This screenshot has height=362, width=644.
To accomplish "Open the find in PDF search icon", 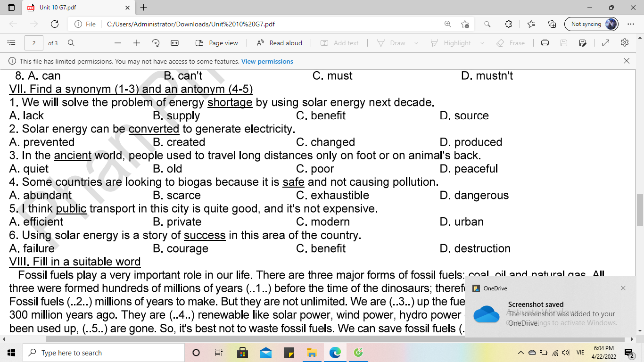I will [x=71, y=43].
